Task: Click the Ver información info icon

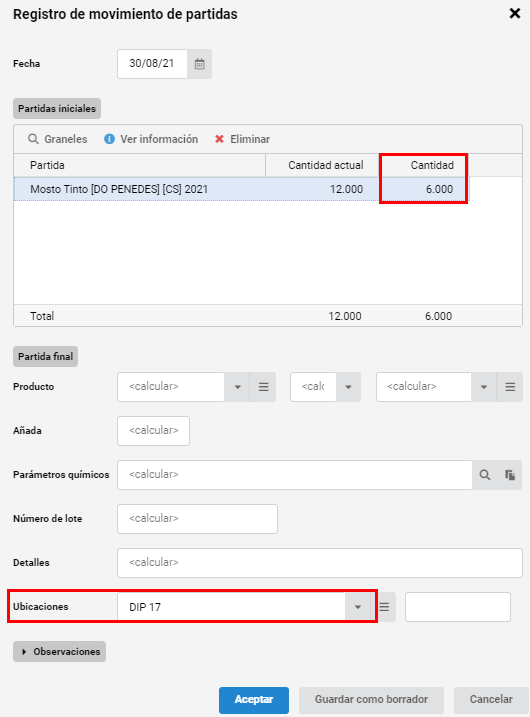Action: pos(109,139)
